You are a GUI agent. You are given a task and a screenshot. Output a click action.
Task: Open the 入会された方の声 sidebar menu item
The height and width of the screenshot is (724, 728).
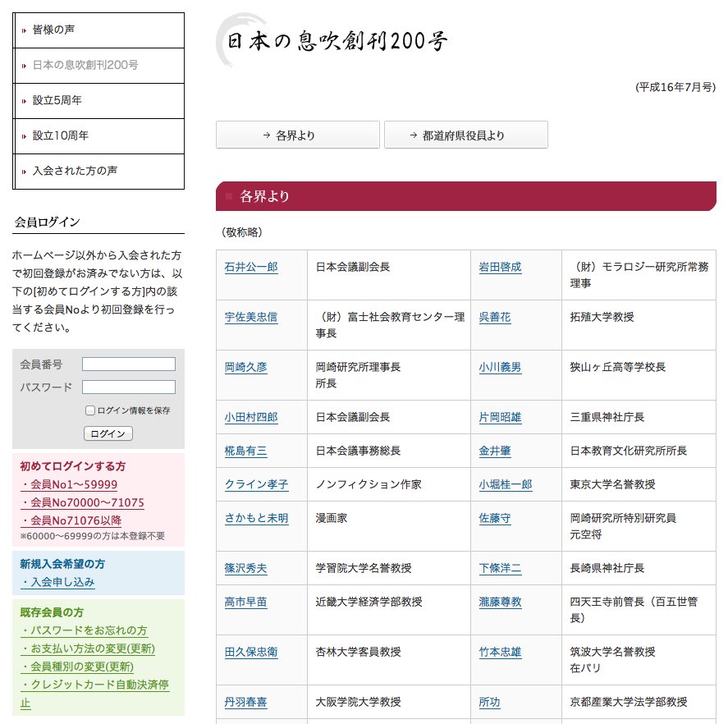[x=98, y=172]
